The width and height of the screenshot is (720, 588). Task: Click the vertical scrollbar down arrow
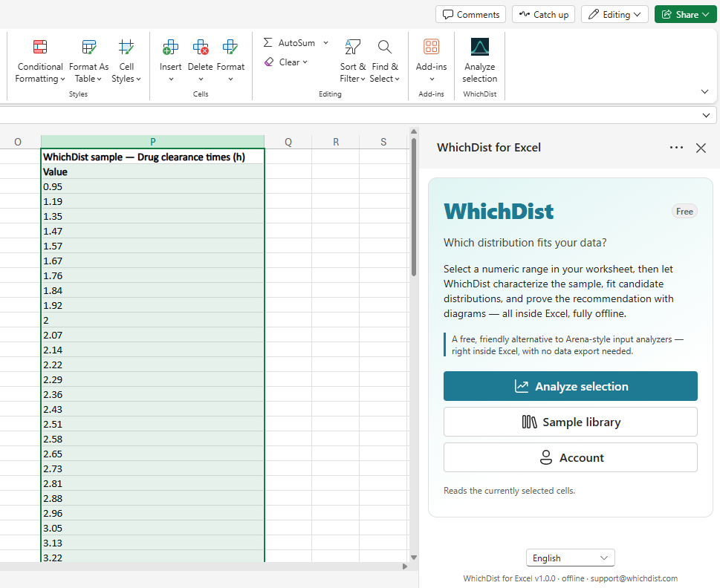tap(414, 558)
